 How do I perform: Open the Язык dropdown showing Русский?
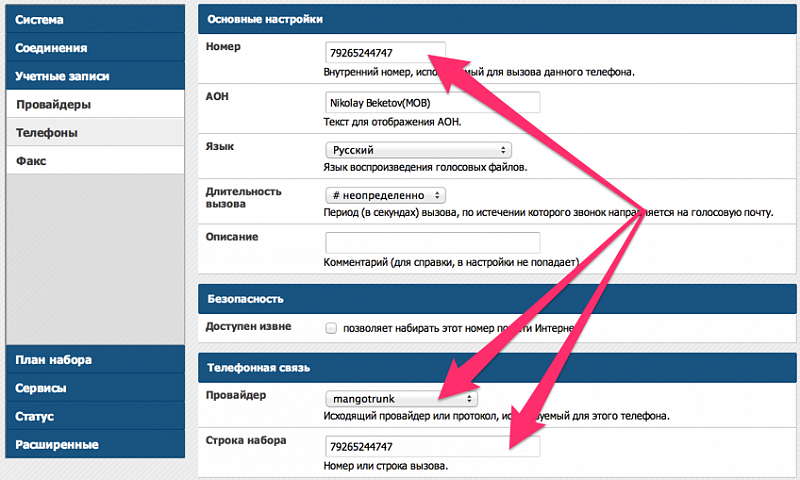418,150
